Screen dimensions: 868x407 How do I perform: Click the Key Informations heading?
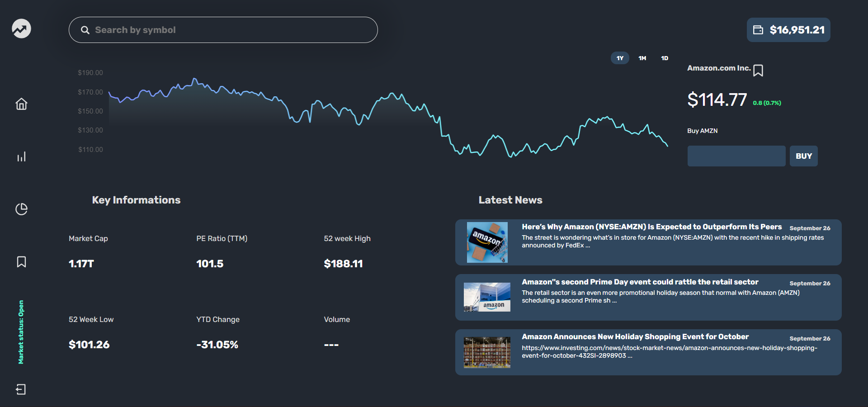point(136,200)
